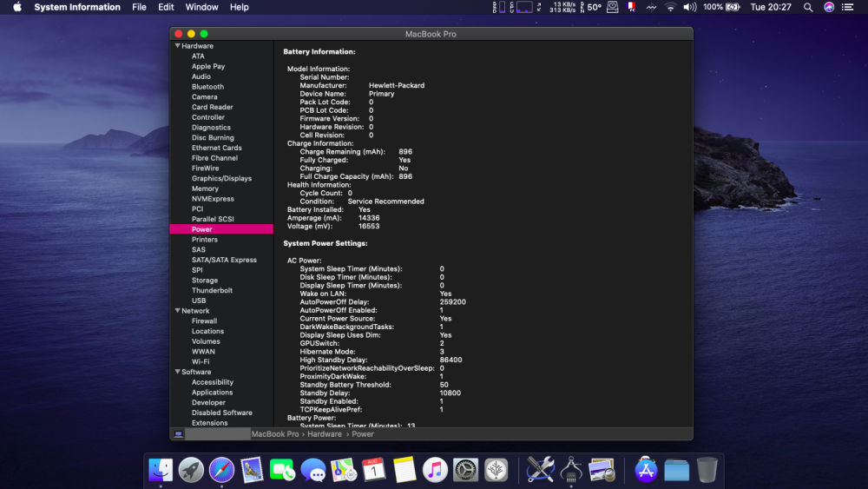Select Thunderbolt in the sidebar
Image resolution: width=868 pixels, height=489 pixels.
coord(212,291)
